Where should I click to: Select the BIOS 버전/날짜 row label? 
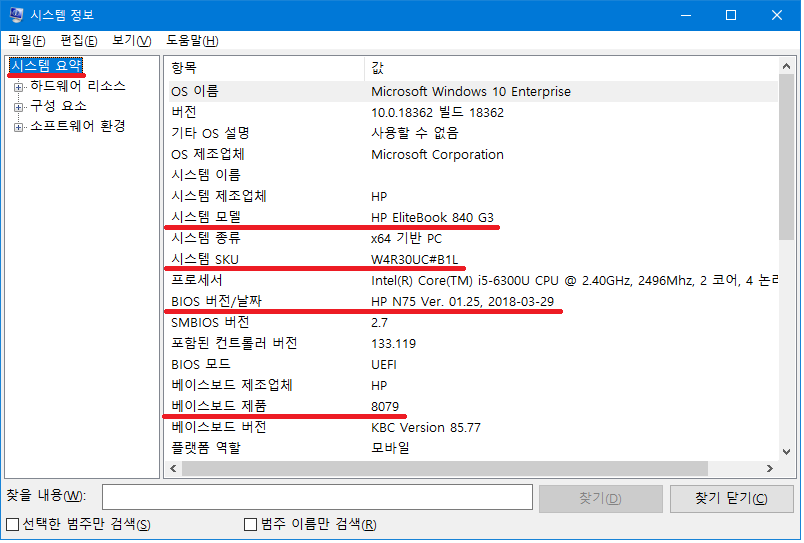(216, 301)
